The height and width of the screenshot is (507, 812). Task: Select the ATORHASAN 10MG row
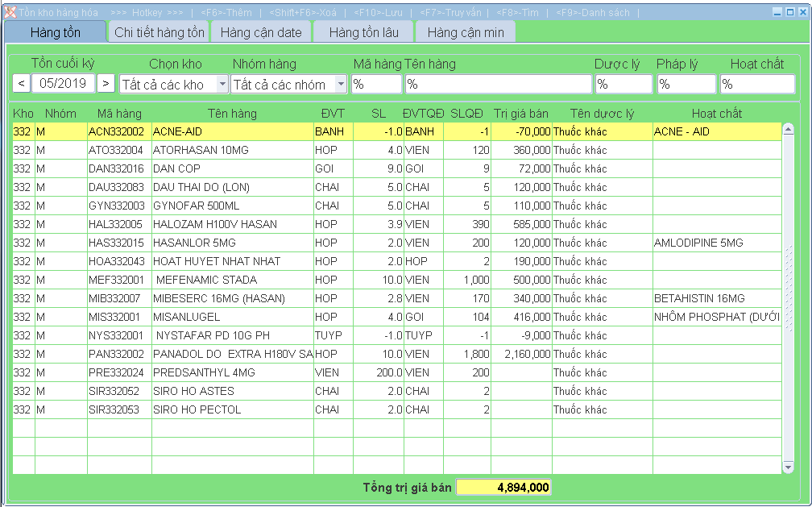tap(232, 150)
